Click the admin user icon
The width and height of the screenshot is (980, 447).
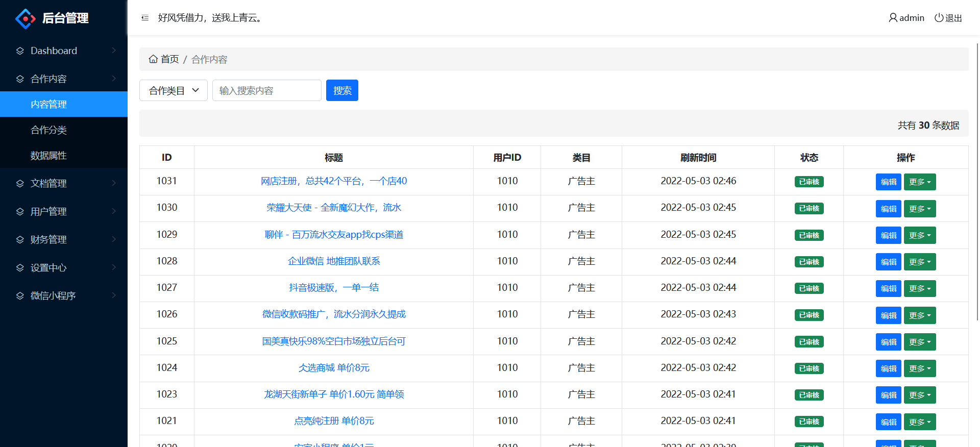click(x=893, y=18)
